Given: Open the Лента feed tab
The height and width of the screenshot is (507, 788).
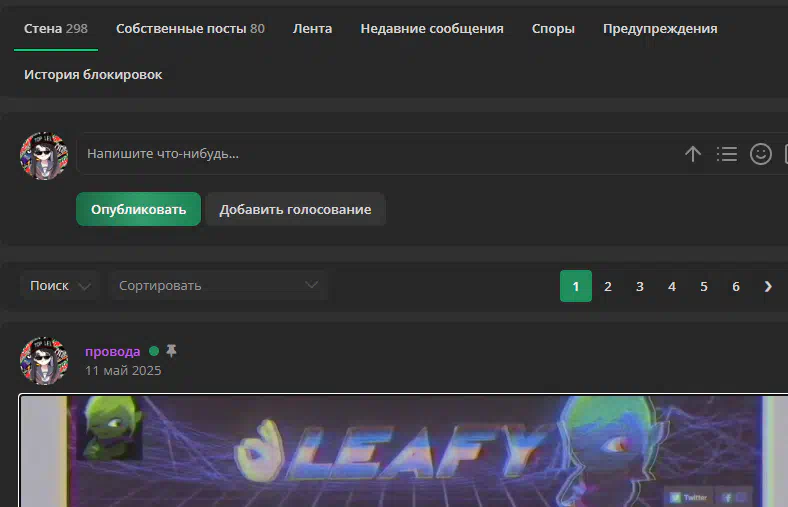Looking at the screenshot, I should click(312, 29).
